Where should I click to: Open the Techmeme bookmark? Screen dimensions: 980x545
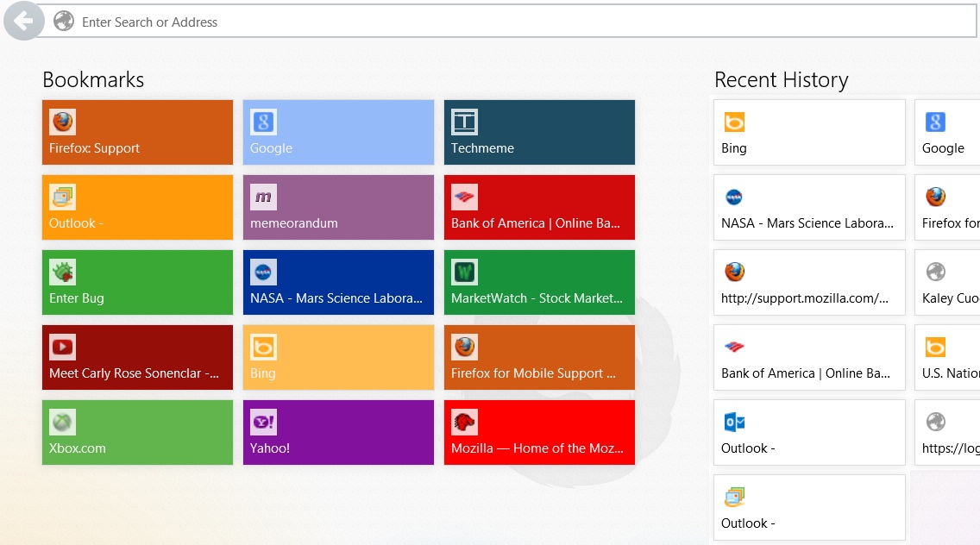tap(539, 132)
